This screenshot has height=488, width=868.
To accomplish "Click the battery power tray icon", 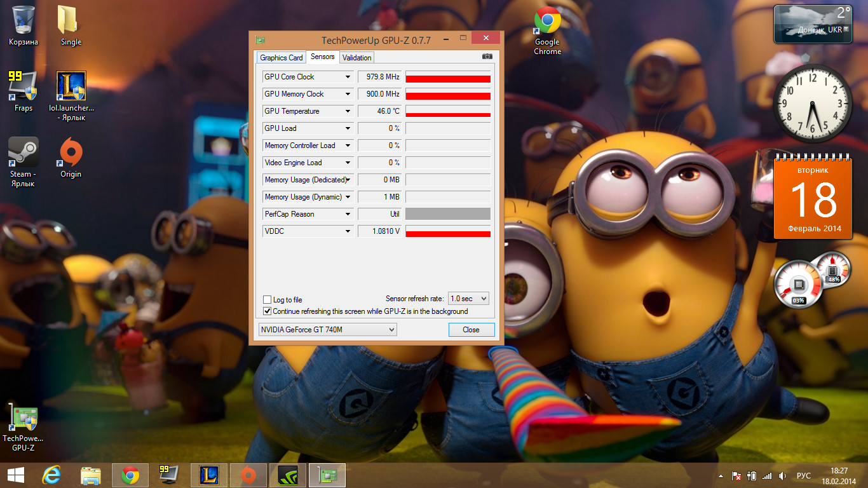I will click(752, 476).
